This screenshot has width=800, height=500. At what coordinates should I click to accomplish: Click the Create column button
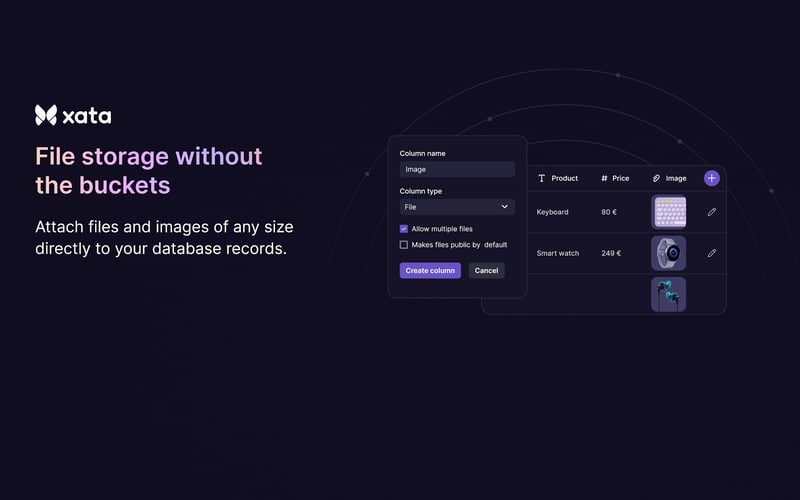[430, 270]
